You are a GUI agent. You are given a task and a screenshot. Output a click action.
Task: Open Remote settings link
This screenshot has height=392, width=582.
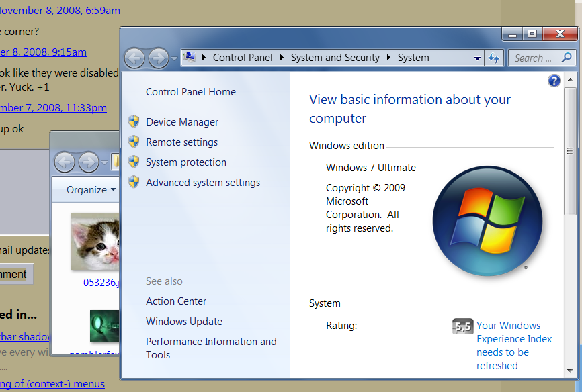click(182, 142)
